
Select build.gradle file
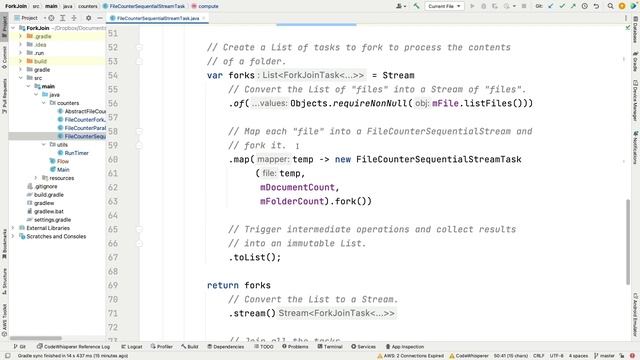pos(45,195)
